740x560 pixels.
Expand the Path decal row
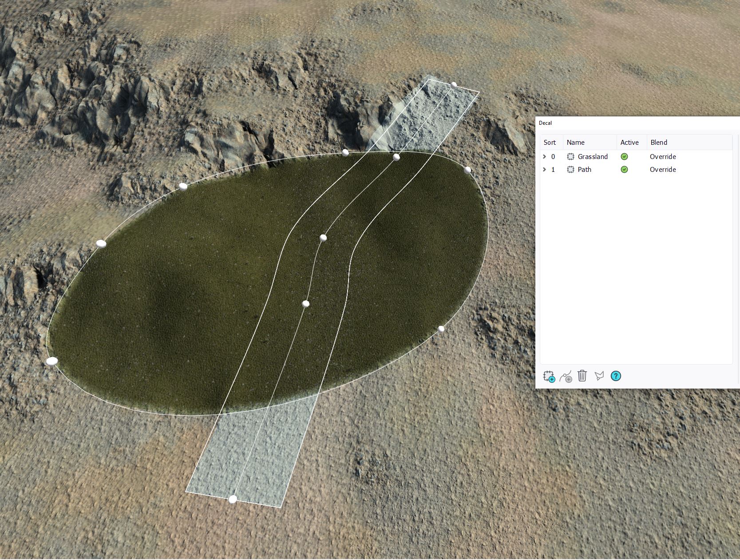tap(545, 170)
